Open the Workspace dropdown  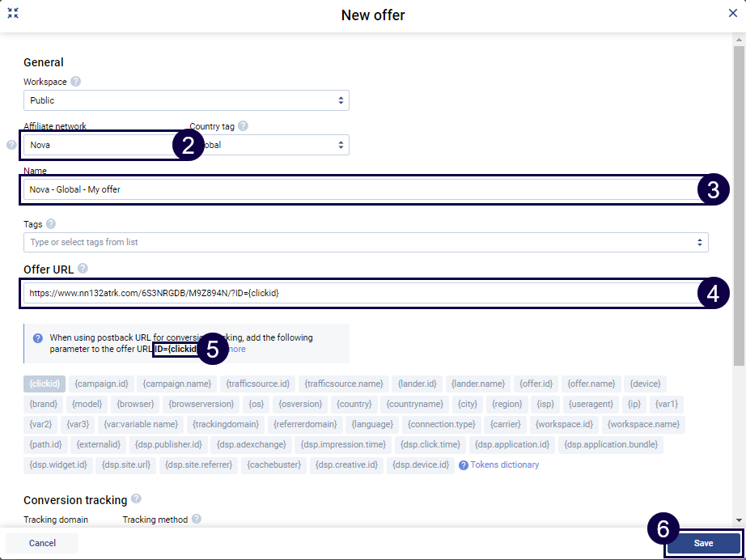185,100
